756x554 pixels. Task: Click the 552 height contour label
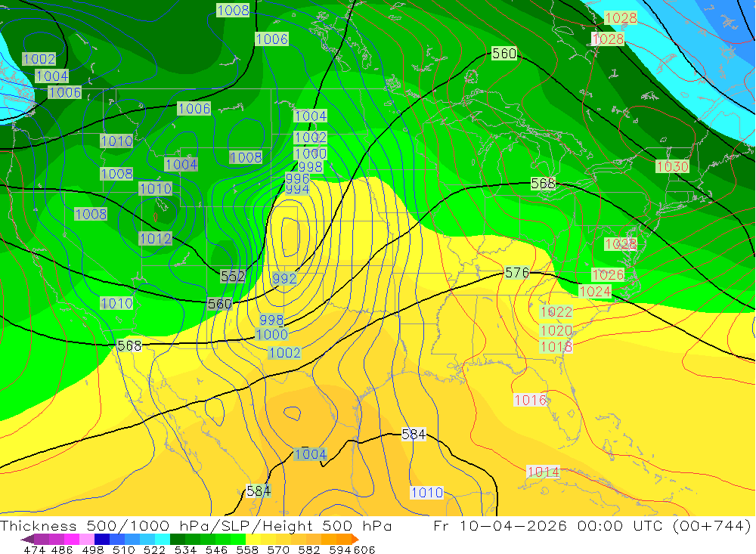tap(233, 277)
